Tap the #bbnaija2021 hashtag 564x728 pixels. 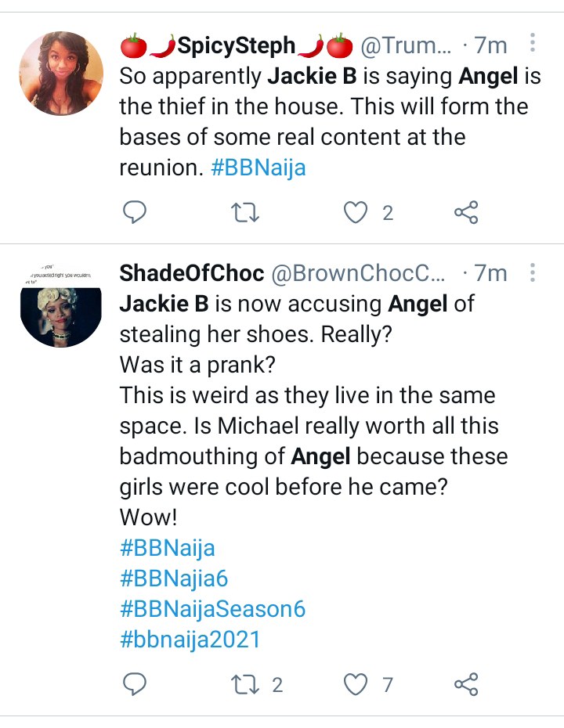190,640
